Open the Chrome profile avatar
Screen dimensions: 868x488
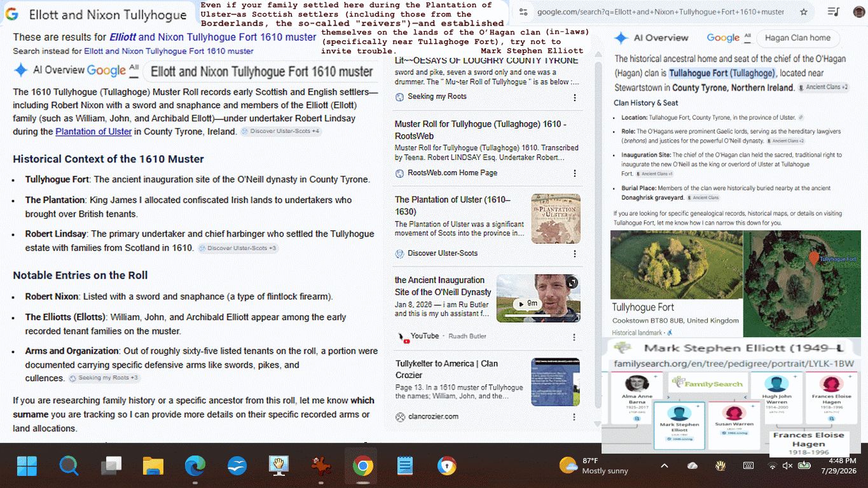(859, 12)
